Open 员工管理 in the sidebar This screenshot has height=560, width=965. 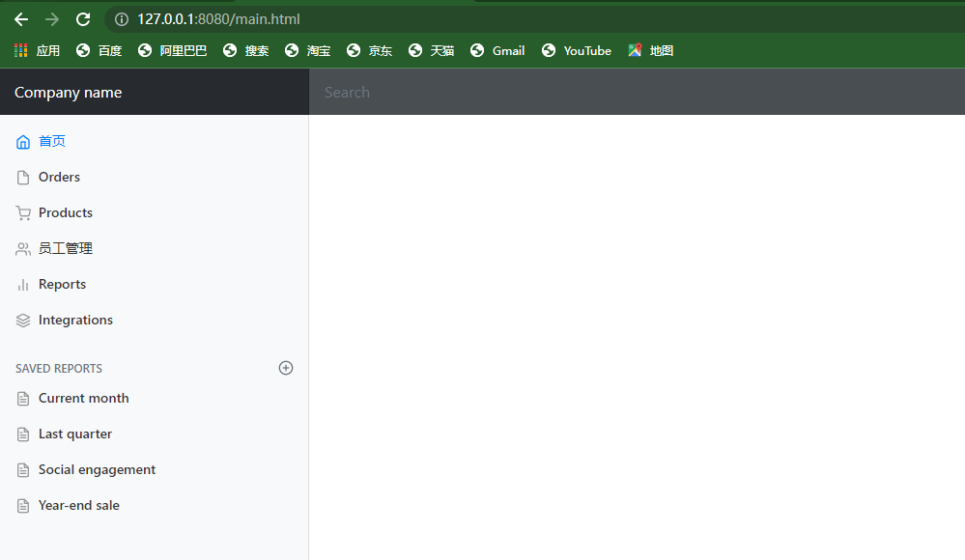coord(66,248)
